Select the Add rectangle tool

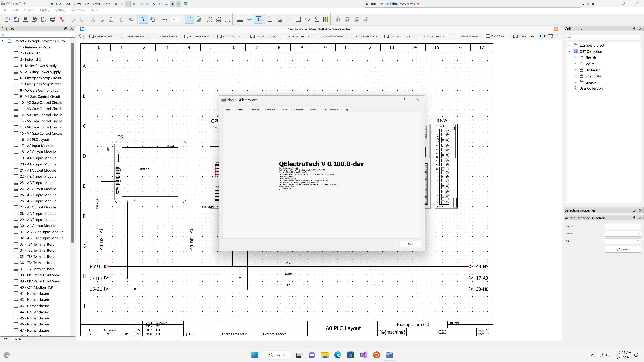[x=298, y=19]
